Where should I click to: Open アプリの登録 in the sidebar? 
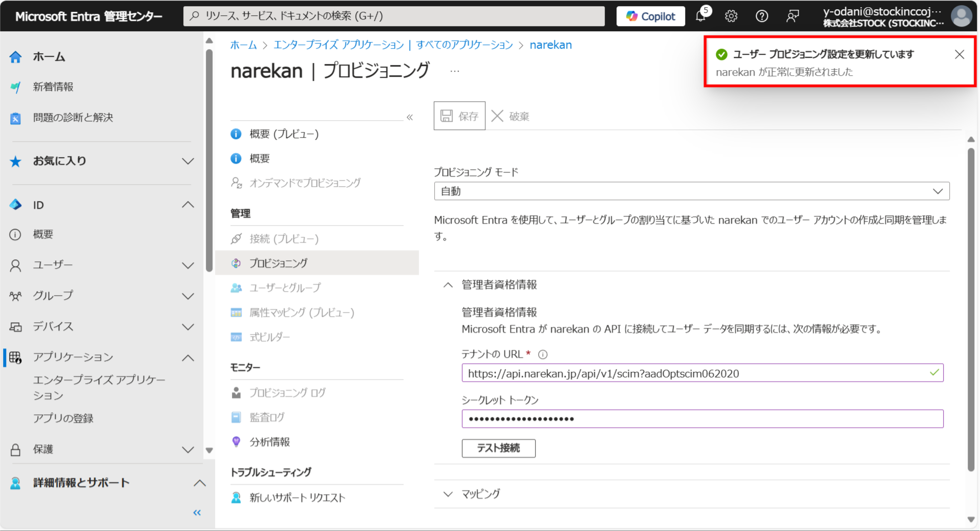coord(63,418)
